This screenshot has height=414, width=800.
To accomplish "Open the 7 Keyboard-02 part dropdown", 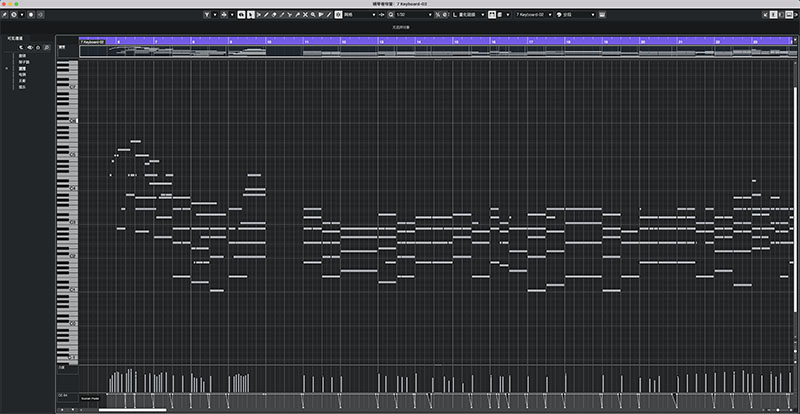I will click(534, 15).
